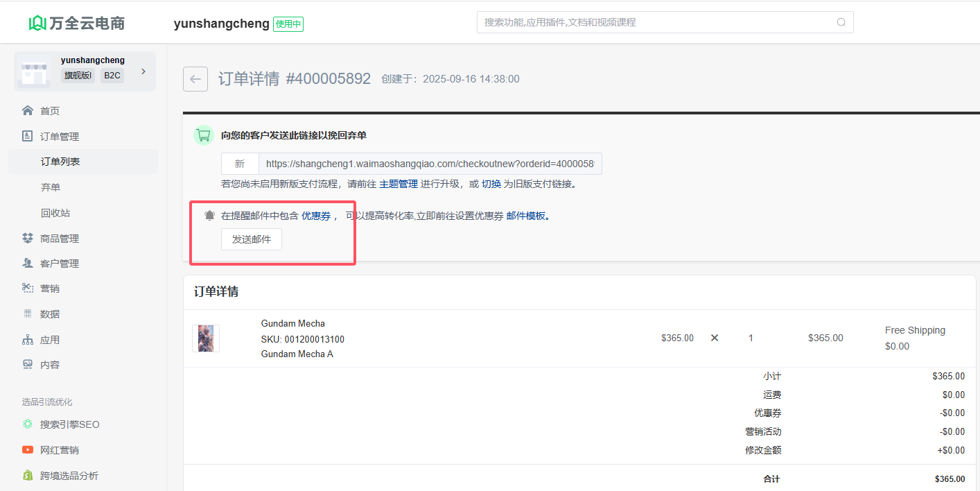This screenshot has height=491, width=980.
Task: Open 首页 via the home icon
Action: [x=28, y=111]
